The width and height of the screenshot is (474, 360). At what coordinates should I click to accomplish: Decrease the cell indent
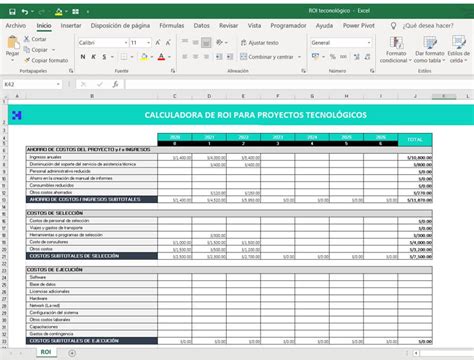(219, 57)
